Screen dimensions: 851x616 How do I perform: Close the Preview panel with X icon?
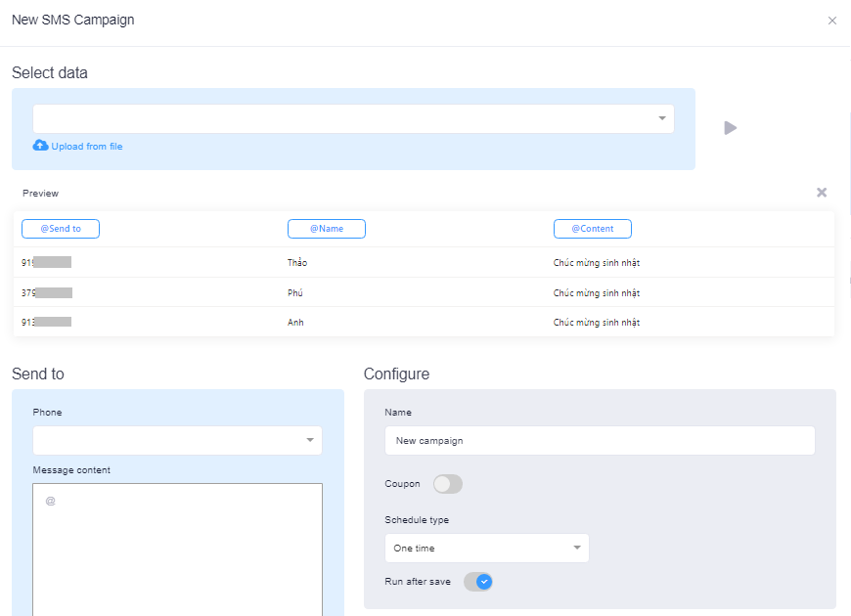click(x=822, y=193)
